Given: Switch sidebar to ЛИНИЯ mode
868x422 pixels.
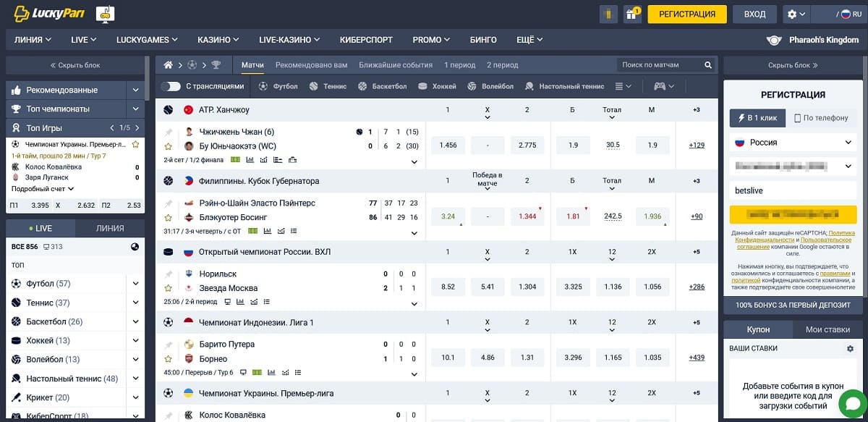Looking at the screenshot, I should (110, 228).
